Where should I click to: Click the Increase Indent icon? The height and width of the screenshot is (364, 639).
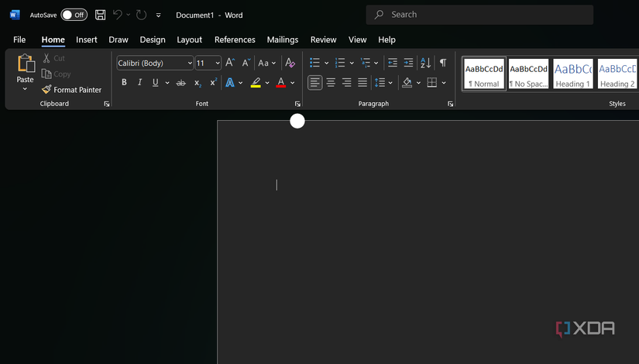coord(408,63)
